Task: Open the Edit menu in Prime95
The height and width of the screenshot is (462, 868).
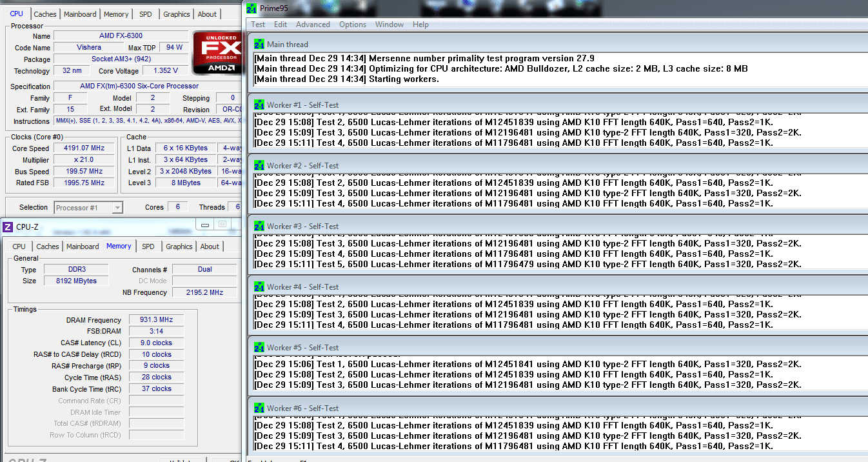Action: (x=281, y=25)
